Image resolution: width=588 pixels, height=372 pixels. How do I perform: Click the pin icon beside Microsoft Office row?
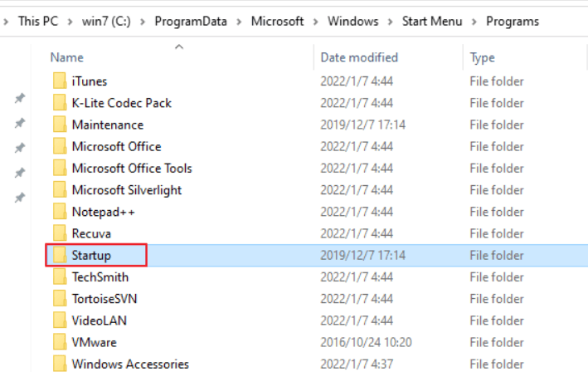(x=20, y=148)
